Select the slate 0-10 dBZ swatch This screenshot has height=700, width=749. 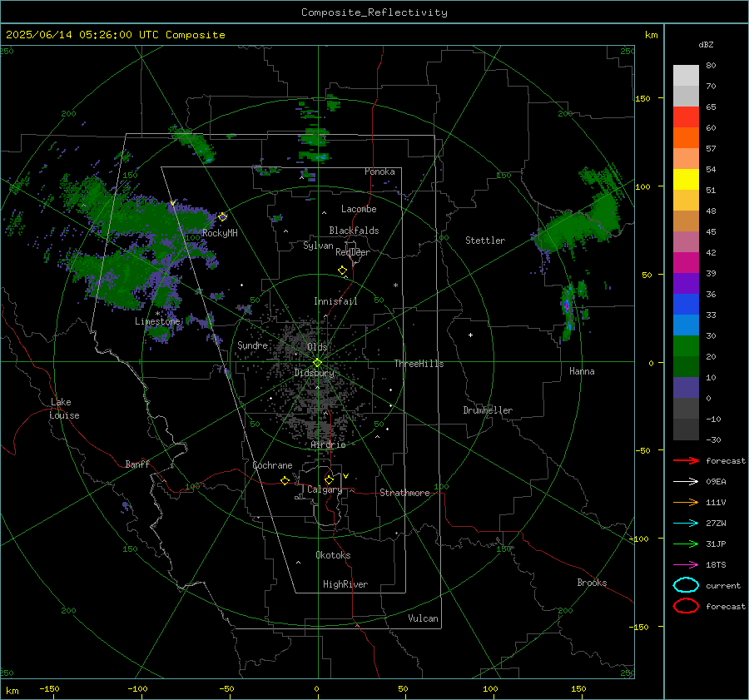click(x=686, y=388)
